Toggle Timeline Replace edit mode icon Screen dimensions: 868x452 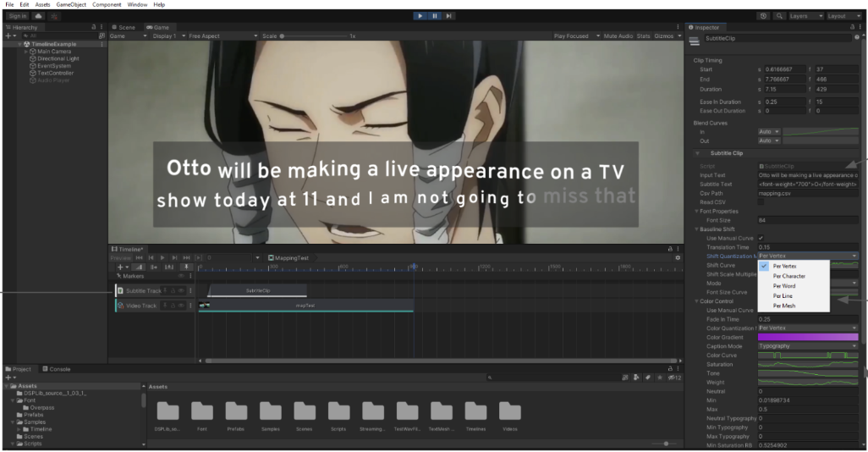(169, 267)
